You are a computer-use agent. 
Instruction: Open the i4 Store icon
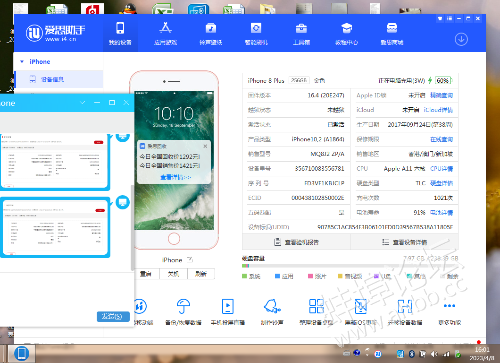pyautogui.click(x=392, y=28)
